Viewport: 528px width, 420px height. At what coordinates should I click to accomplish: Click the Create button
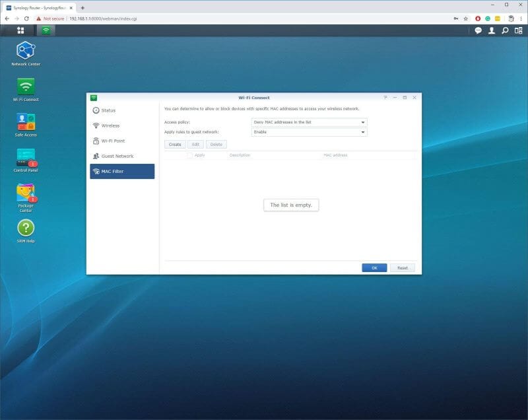175,144
